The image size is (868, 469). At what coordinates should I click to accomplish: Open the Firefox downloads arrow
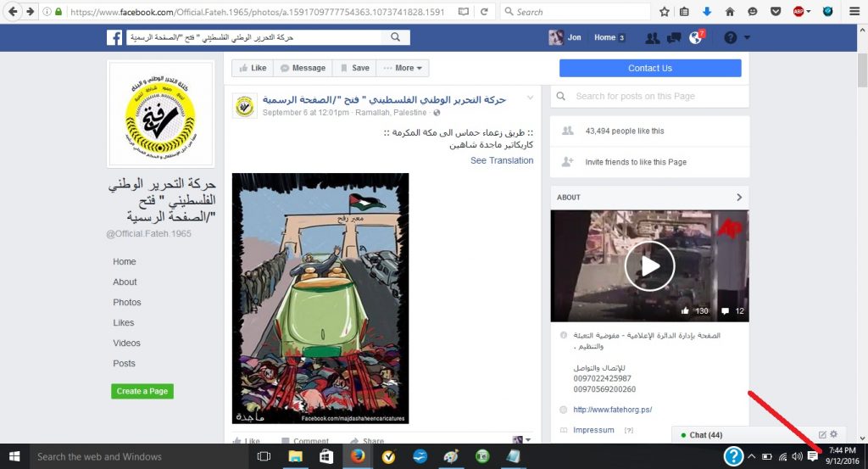pyautogui.click(x=707, y=12)
